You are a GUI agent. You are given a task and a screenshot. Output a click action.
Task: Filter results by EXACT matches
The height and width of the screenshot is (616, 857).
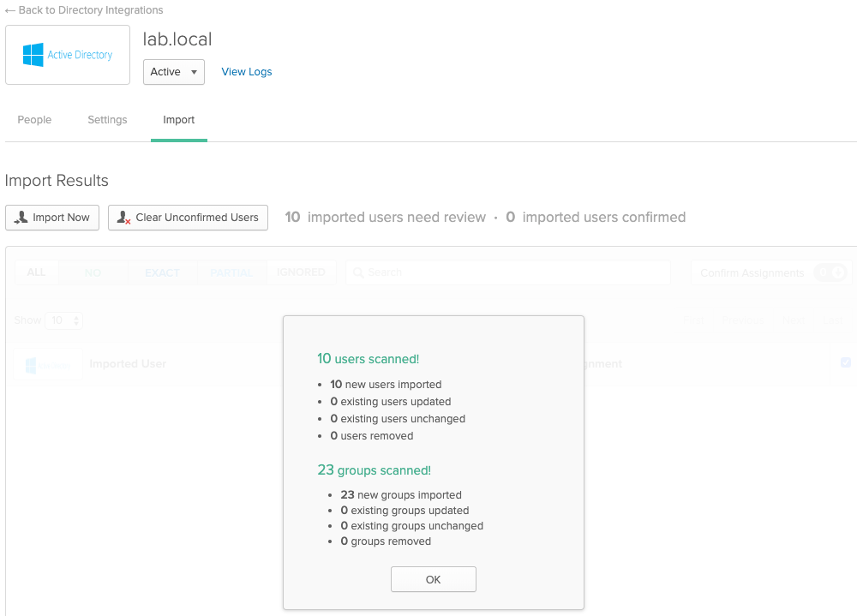point(162,272)
